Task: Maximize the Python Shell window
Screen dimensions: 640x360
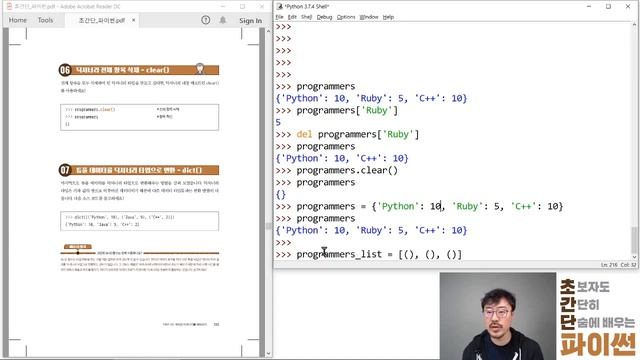Action: pyautogui.click(x=608, y=6)
